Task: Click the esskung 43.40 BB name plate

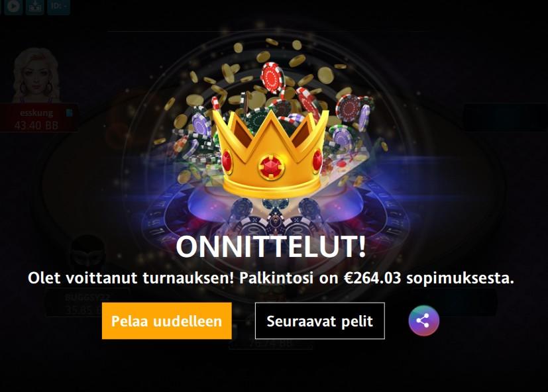Action: click(x=38, y=119)
